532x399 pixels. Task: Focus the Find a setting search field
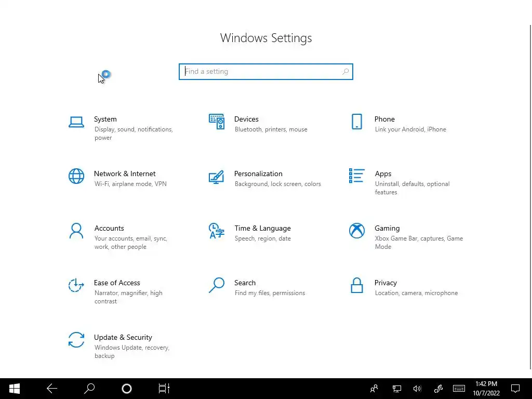tap(265, 72)
